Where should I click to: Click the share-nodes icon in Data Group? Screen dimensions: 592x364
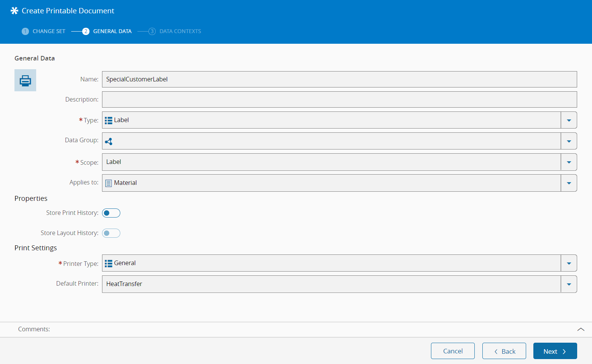pyautogui.click(x=109, y=141)
